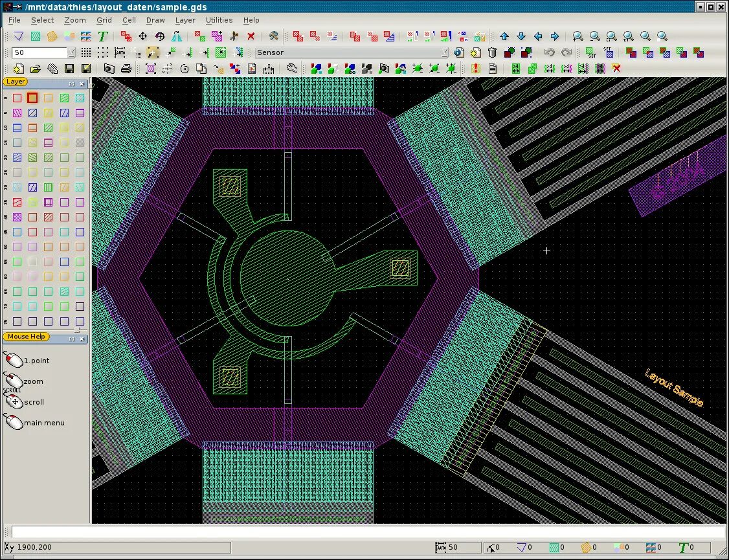Undock the Mouse Help panel with float button
Screen dimensions: 729x560
72,339
